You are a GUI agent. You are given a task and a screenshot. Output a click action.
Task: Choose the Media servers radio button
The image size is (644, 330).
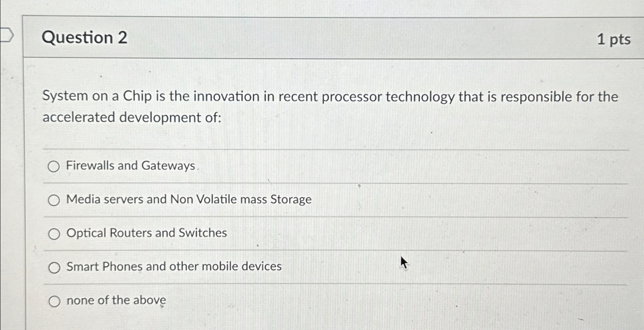[54, 200]
